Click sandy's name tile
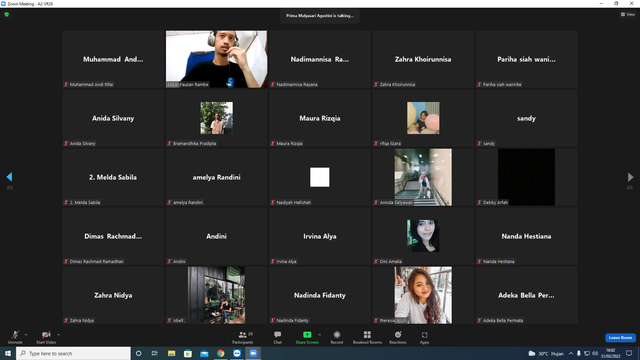The width and height of the screenshot is (640, 360). tap(526, 118)
